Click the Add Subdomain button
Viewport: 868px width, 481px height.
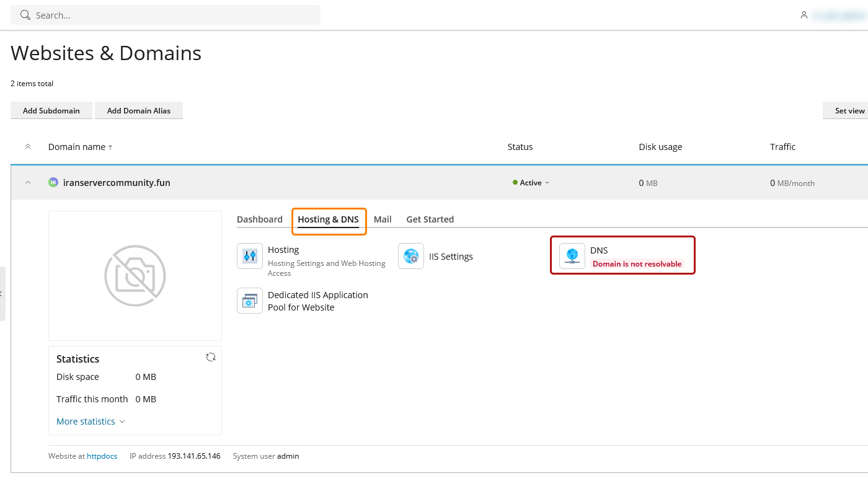coord(51,110)
